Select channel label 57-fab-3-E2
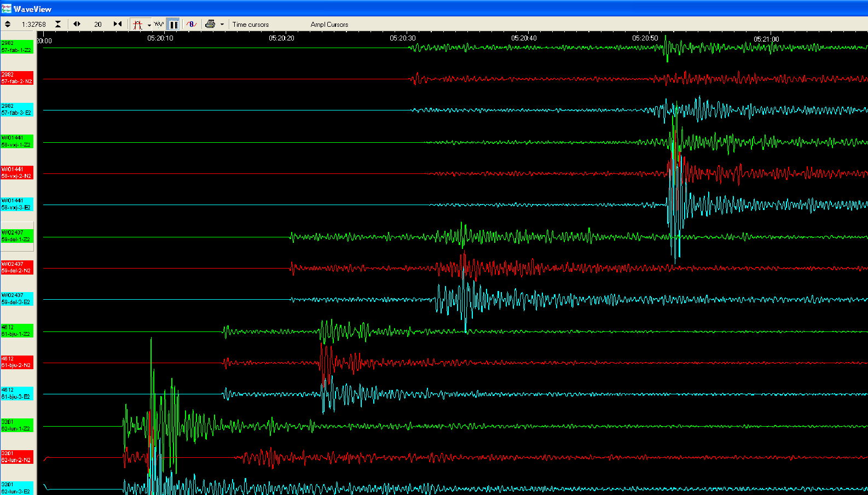 point(17,109)
